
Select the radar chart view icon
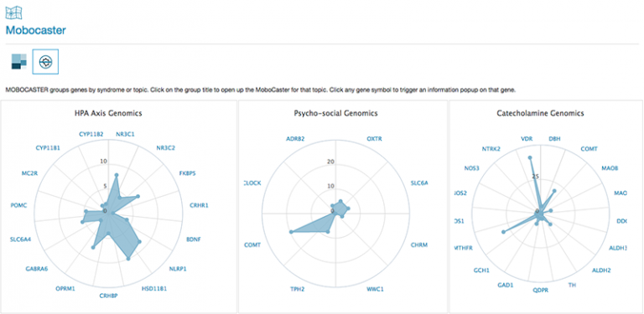tap(45, 61)
